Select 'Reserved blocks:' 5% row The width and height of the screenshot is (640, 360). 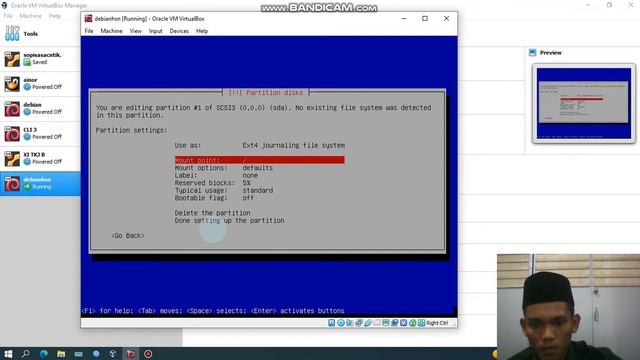pyautogui.click(x=213, y=183)
